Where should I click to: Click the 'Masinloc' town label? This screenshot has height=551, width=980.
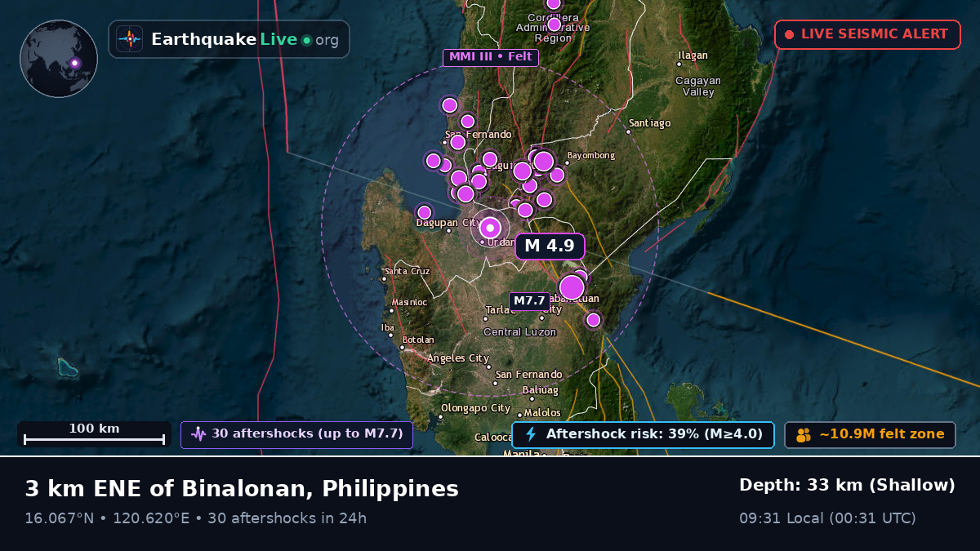[409, 302]
